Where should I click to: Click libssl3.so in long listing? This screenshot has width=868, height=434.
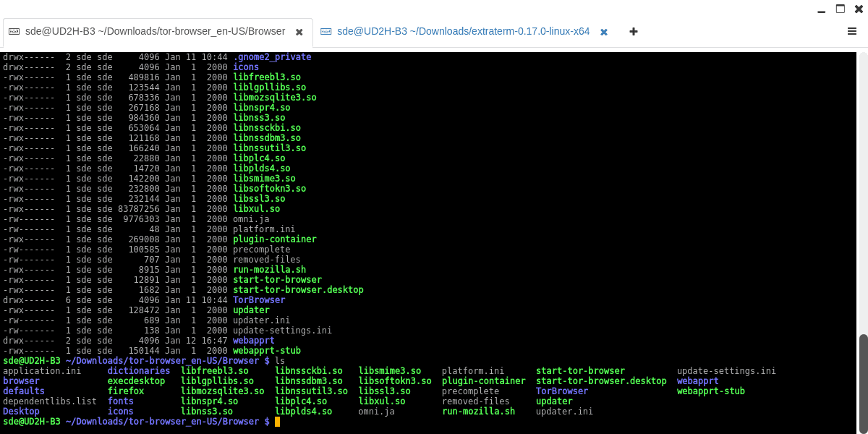259,199
